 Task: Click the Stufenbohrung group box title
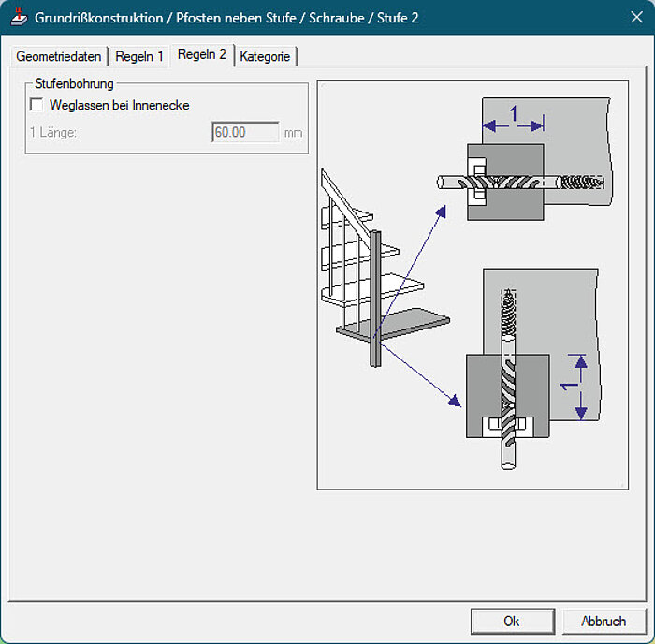coord(74,84)
